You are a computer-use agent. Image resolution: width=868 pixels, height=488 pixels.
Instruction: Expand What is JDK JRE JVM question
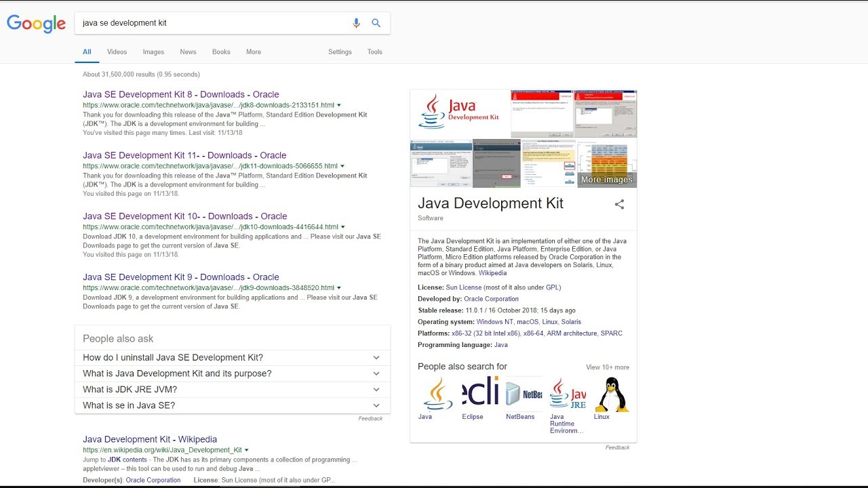(x=233, y=390)
